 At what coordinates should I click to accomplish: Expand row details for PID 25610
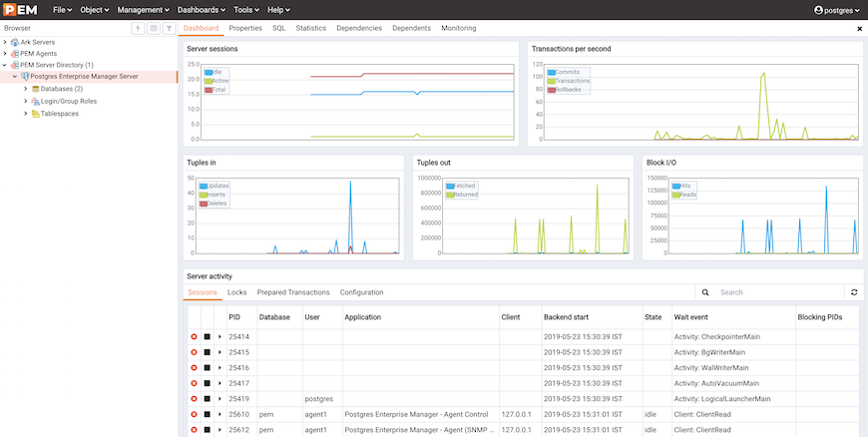(x=219, y=414)
